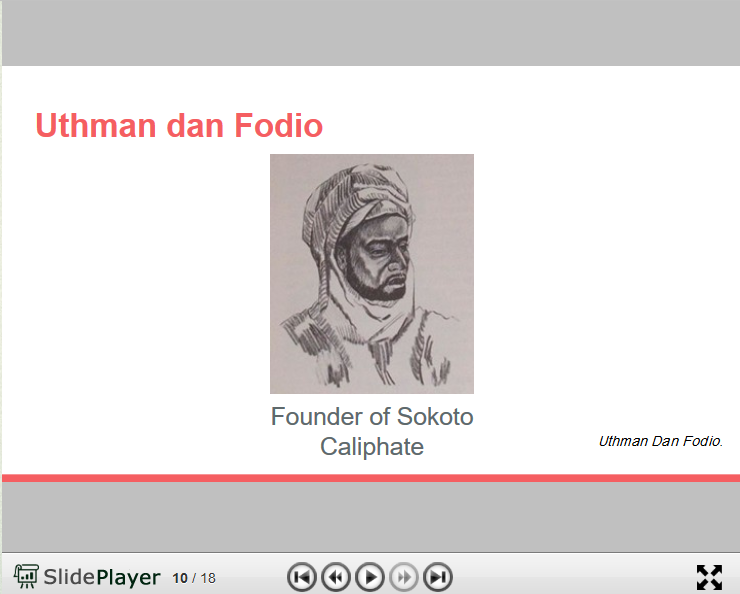Click the slide counter 10 / 18
The width and height of the screenshot is (740, 594).
194,578
